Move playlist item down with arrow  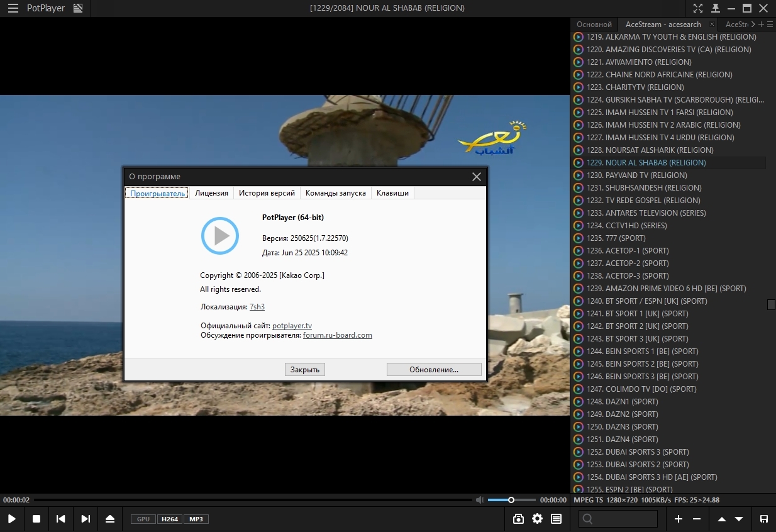pos(739,519)
